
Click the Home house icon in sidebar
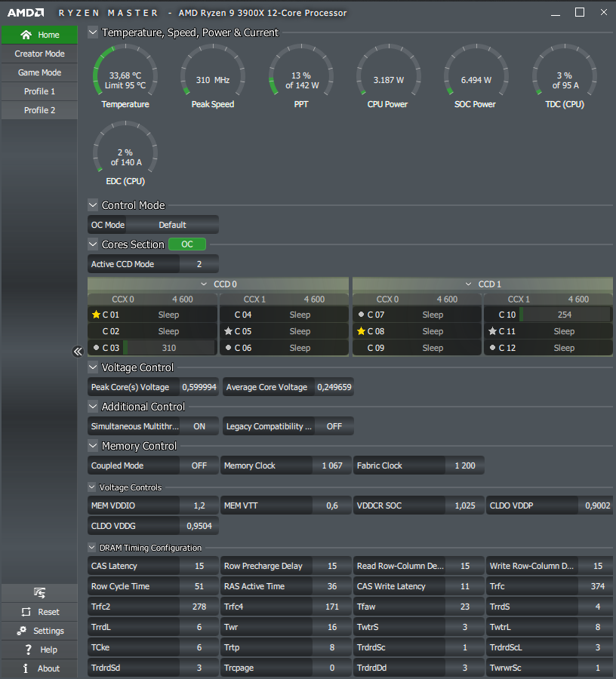(x=26, y=35)
